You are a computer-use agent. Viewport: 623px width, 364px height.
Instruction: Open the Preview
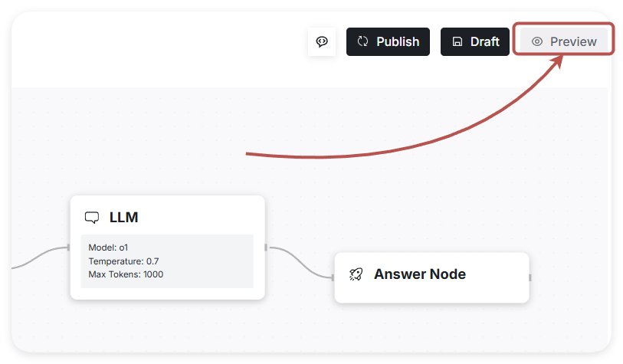[564, 41]
